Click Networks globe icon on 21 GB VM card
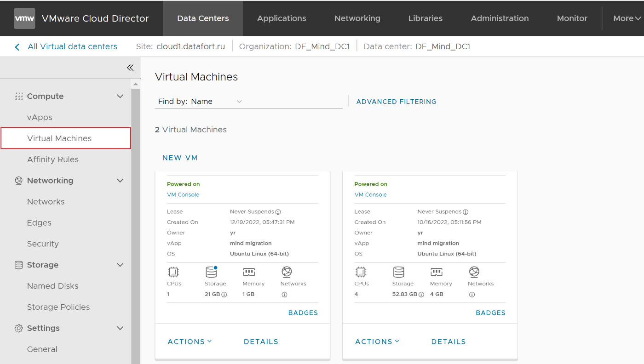644x364 pixels. click(x=287, y=272)
